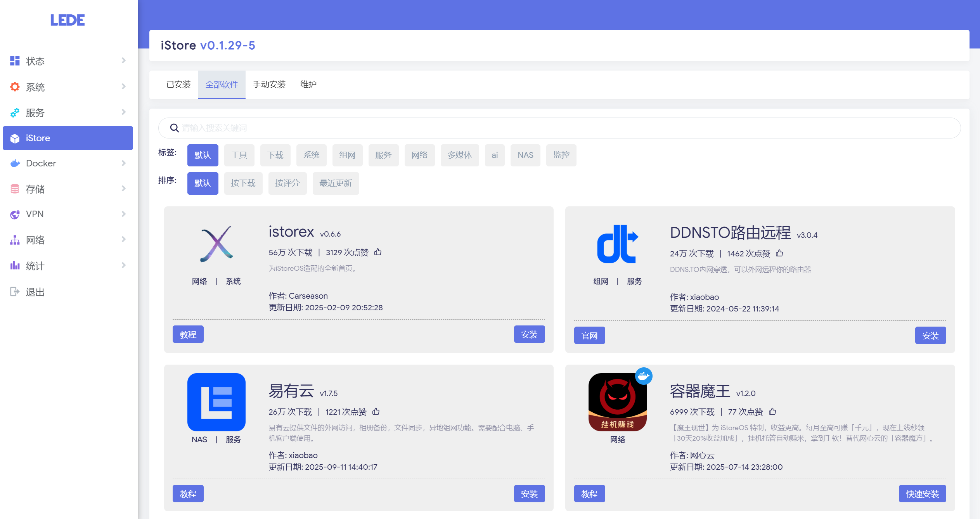The image size is (980, 519).
Task: Toggle the thumbs-up on DDNSTO路由远程
Action: (x=779, y=253)
